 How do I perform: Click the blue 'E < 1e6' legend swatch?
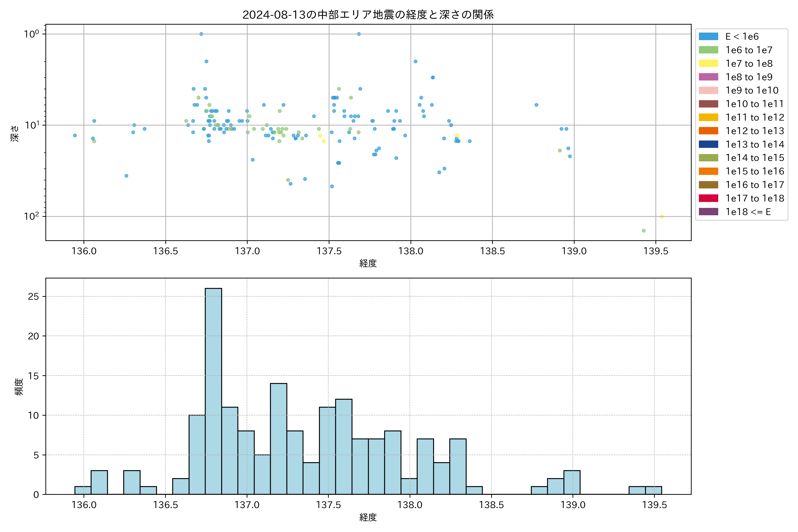(708, 37)
